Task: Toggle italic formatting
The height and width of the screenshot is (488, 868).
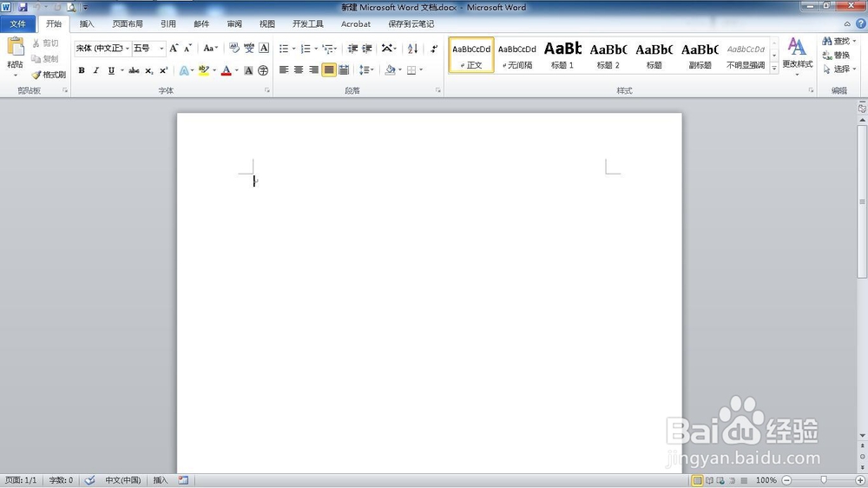Action: [95, 70]
